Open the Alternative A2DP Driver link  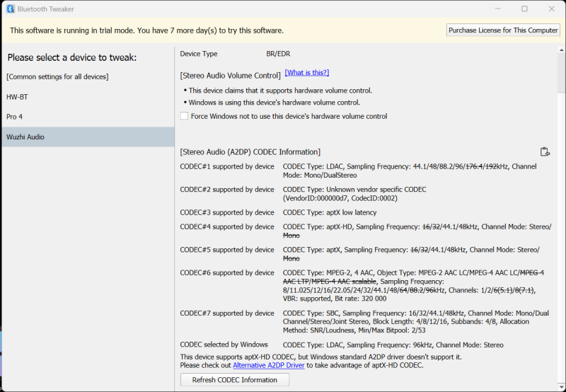coord(269,365)
